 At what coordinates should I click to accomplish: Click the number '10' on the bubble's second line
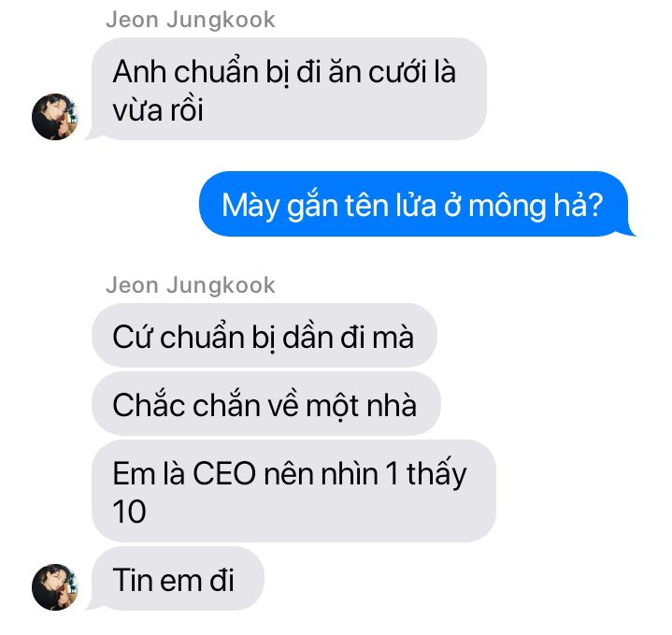click(x=129, y=512)
